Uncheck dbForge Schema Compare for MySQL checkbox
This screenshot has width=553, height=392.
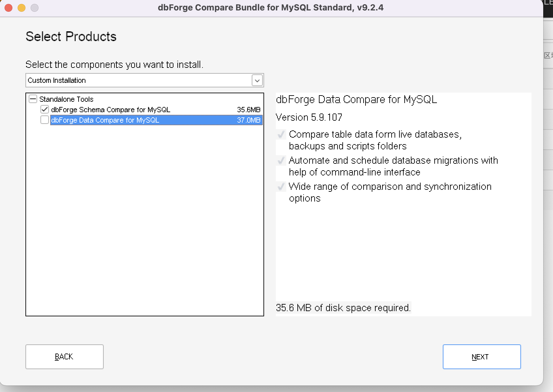45,109
